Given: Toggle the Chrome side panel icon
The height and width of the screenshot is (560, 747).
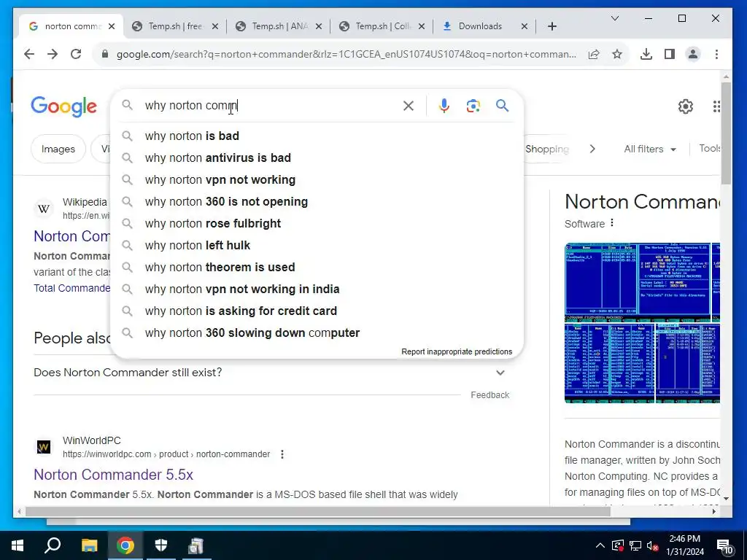Looking at the screenshot, I should [670, 54].
